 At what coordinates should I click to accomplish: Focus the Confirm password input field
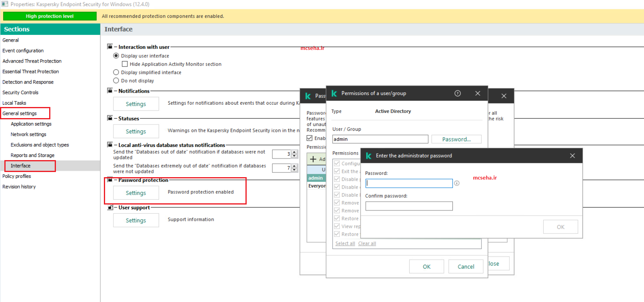(409, 206)
